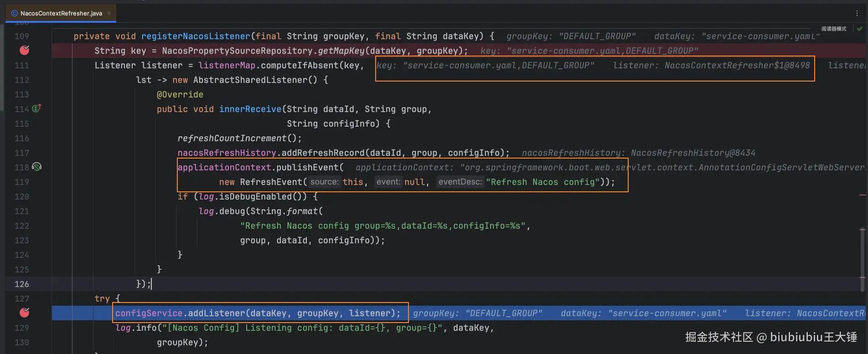Click String.format on line 121
The image size is (868, 354).
point(284,211)
